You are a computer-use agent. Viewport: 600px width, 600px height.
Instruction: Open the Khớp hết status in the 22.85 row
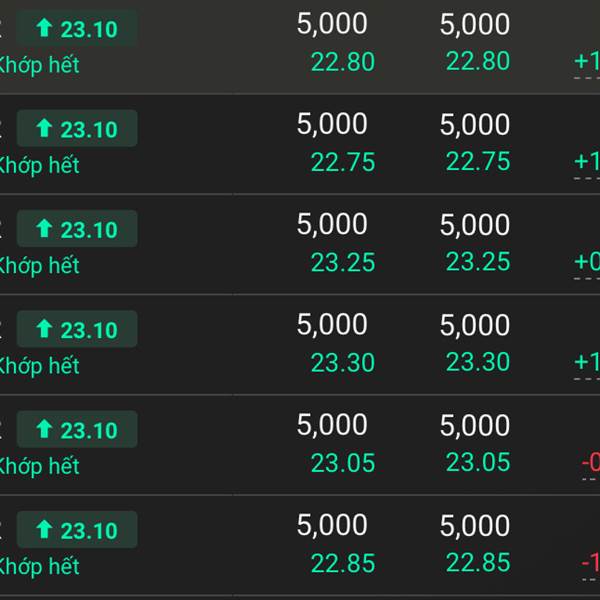point(38,567)
